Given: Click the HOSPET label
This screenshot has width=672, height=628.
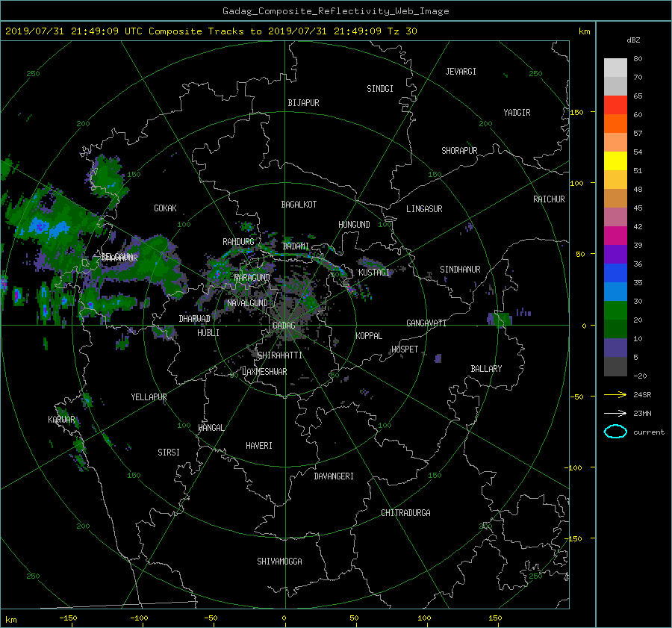Looking at the screenshot, I should pos(405,349).
